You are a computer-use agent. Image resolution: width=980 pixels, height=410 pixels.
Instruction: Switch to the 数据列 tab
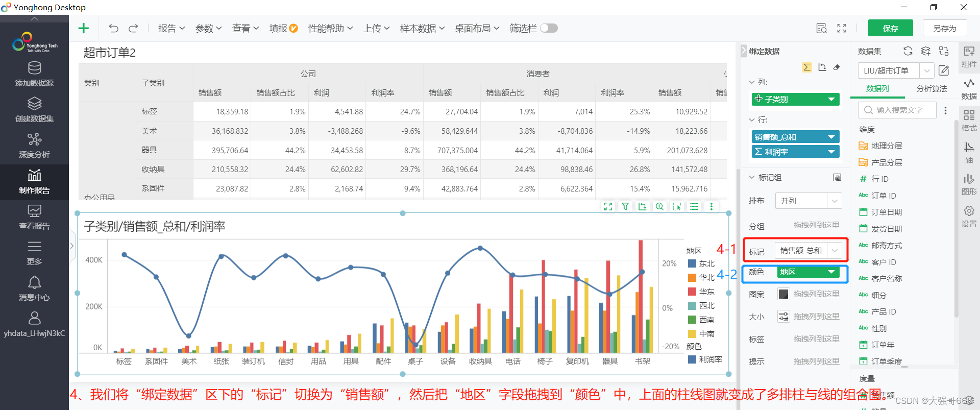[877, 89]
